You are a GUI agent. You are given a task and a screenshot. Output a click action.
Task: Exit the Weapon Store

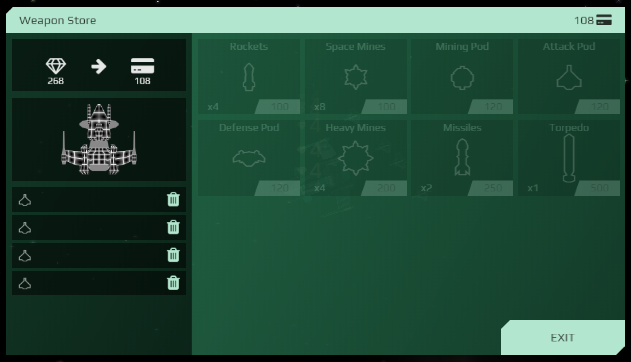(x=563, y=337)
